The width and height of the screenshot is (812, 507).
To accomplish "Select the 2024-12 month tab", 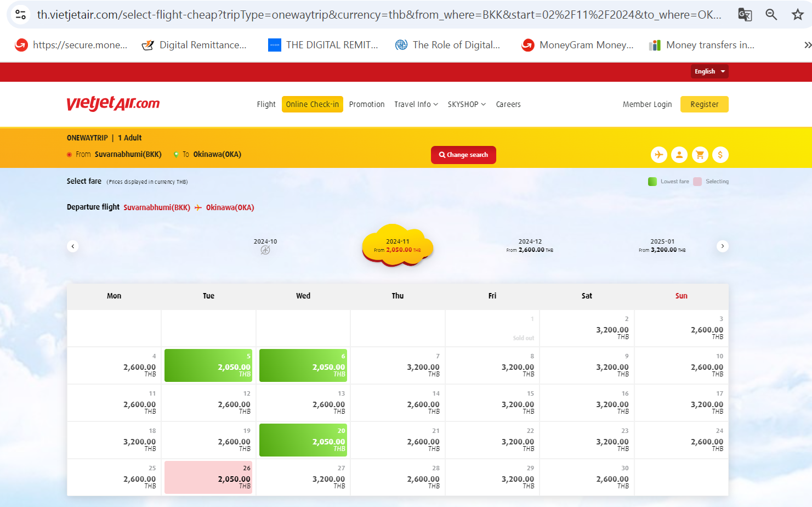I will (530, 245).
